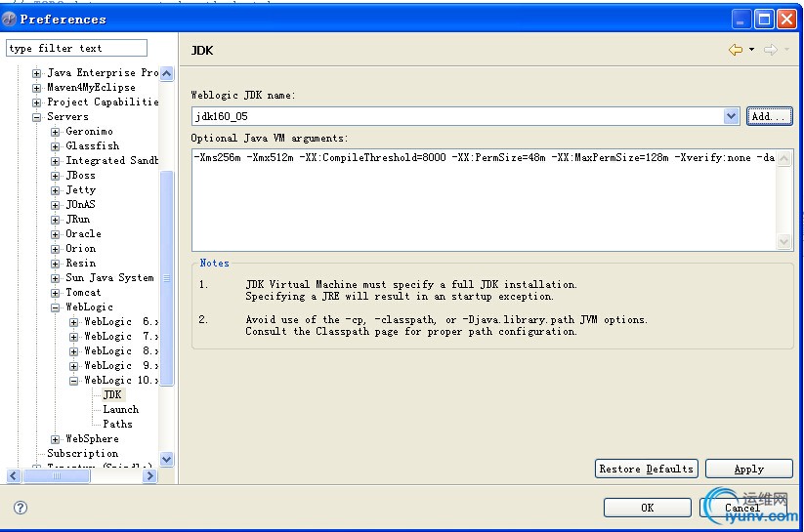Open the Weblogic JDK name dropdown
Viewport: 804px width, 532px height.
pyautogui.click(x=731, y=116)
